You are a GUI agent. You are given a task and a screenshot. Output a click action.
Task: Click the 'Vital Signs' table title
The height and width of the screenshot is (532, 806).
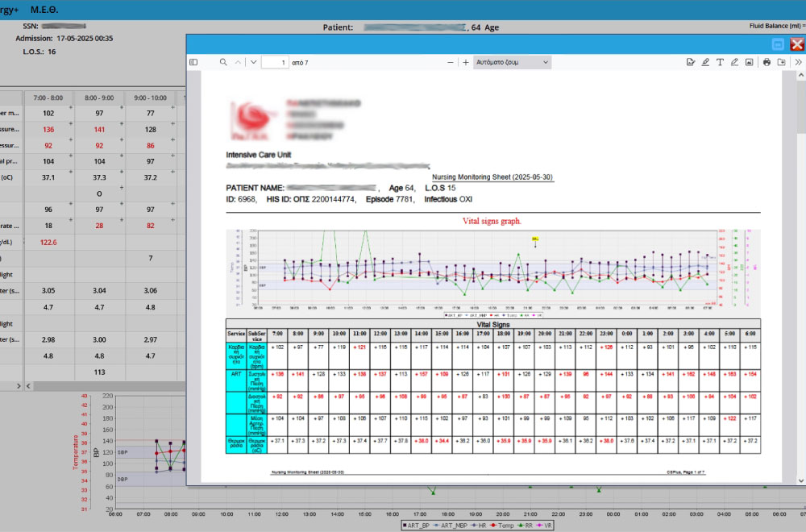tap(493, 324)
